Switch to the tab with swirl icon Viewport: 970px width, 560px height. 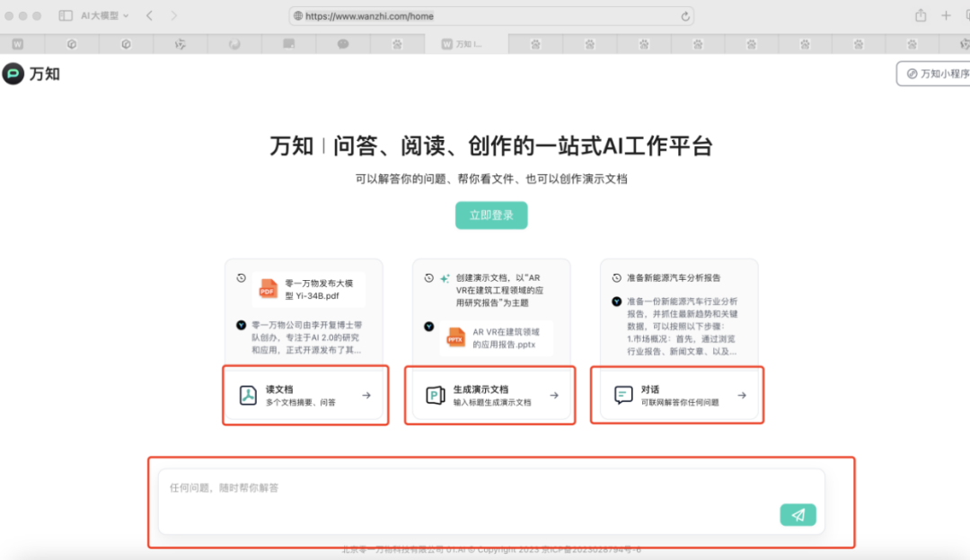pyautogui.click(x=234, y=44)
